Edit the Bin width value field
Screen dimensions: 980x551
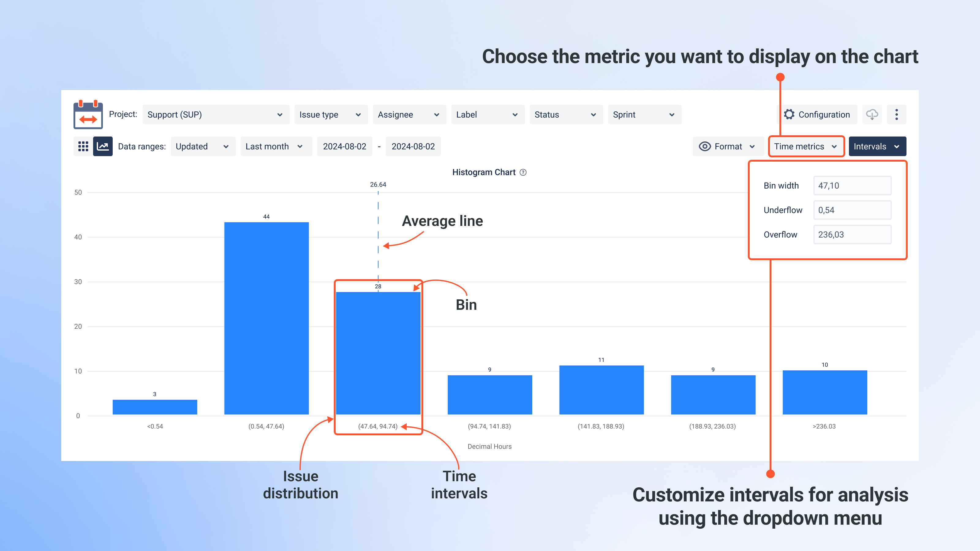click(x=852, y=186)
